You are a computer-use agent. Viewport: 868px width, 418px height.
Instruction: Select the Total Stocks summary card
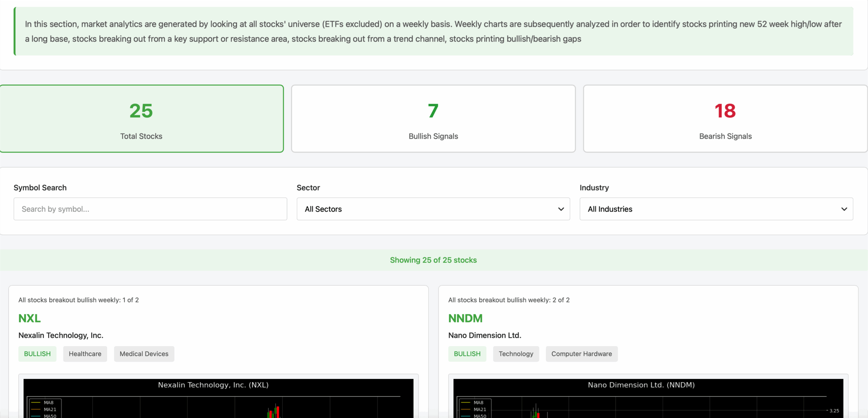[141, 119]
